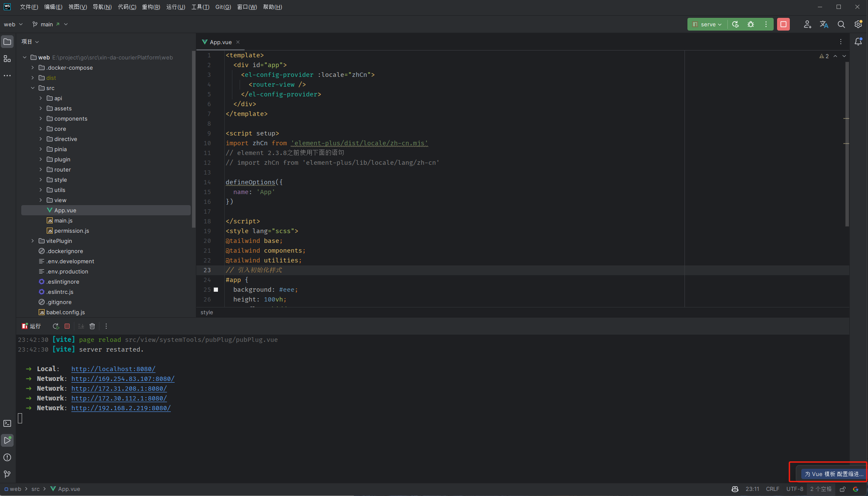Select the App.vue editor tab

(221, 42)
